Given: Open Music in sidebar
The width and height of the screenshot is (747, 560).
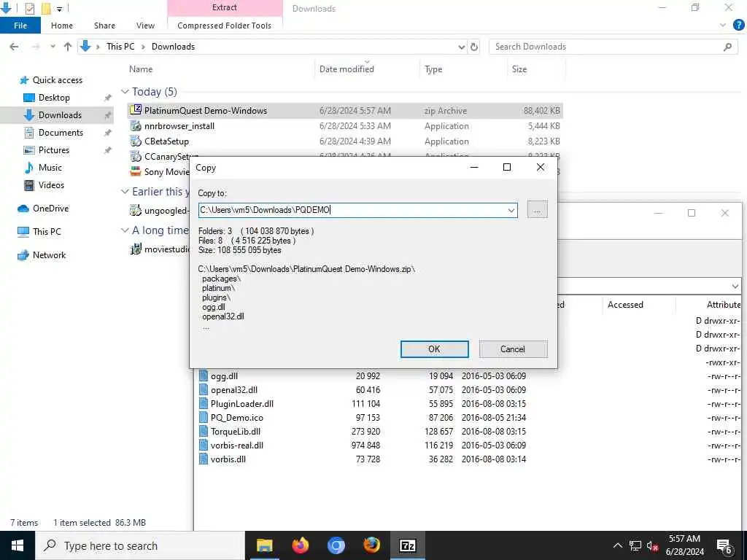Looking at the screenshot, I should coord(50,168).
